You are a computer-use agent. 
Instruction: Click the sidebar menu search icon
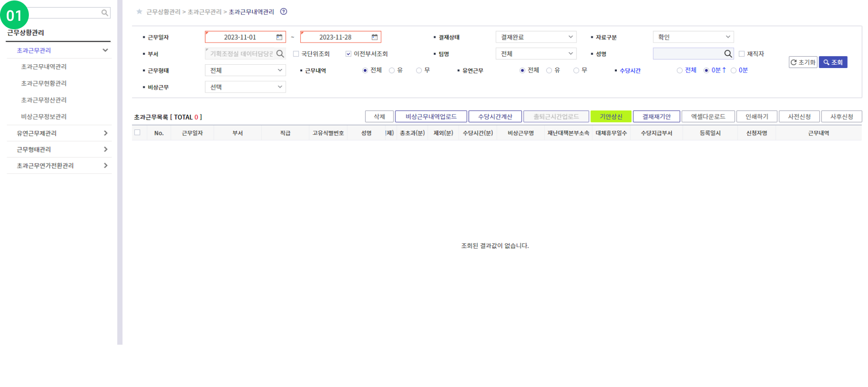[105, 13]
